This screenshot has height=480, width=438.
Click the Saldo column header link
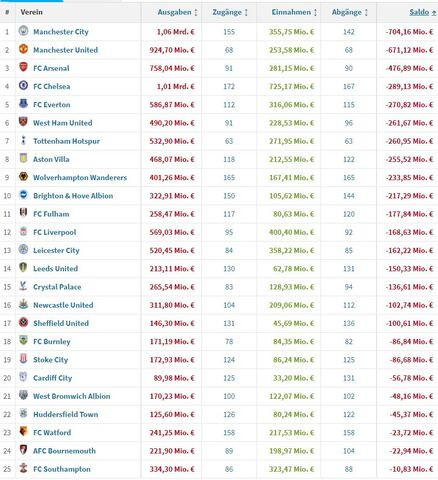[419, 12]
